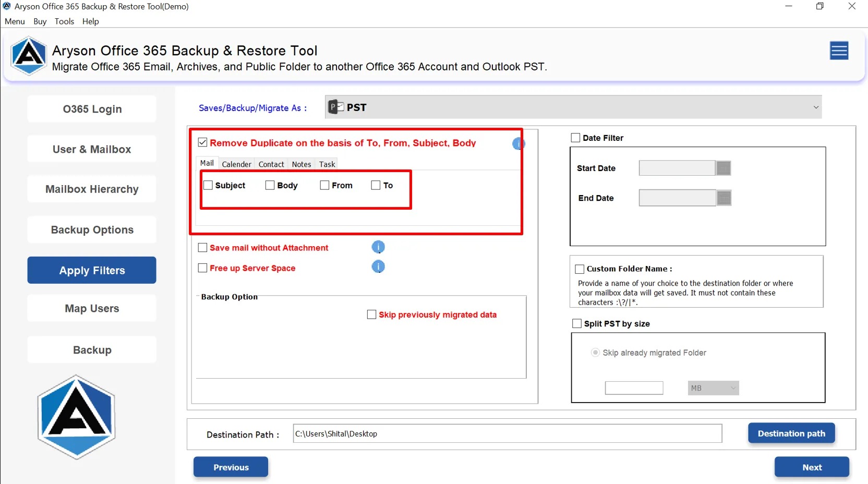Open the Tools menu
Viewport: 868px width, 484px height.
click(64, 21)
